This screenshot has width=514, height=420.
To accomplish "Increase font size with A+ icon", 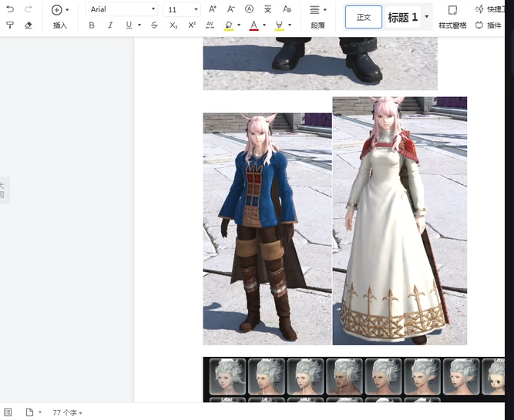I will click(x=213, y=9).
